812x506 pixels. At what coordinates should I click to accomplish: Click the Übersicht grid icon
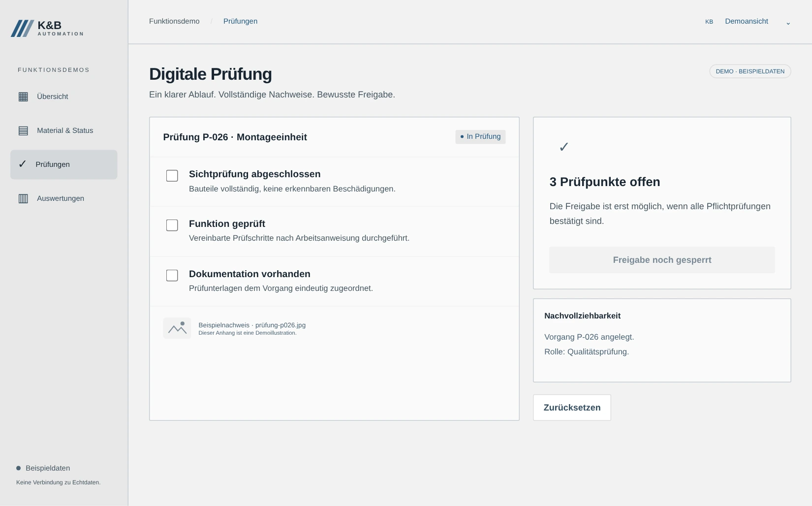pyautogui.click(x=23, y=96)
